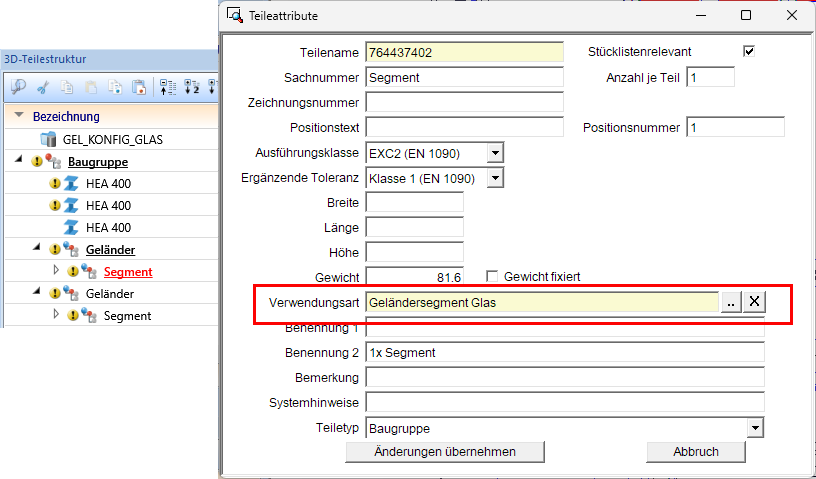Click the copy icon with blue dot

pyautogui.click(x=115, y=87)
